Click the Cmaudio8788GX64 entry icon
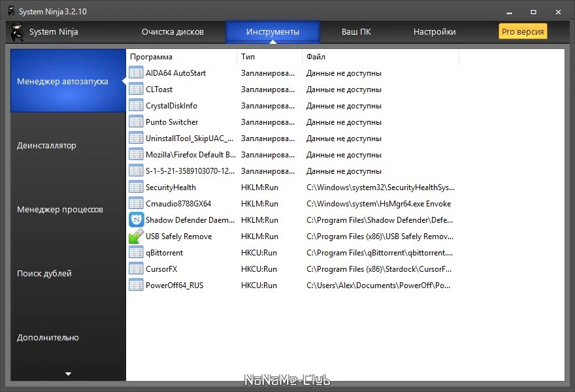Image resolution: width=575 pixels, height=392 pixels. tap(136, 204)
